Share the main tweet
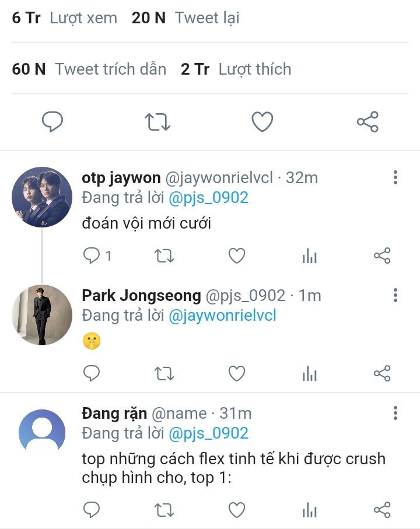Image resolution: width=420 pixels, height=529 pixels. (x=367, y=122)
